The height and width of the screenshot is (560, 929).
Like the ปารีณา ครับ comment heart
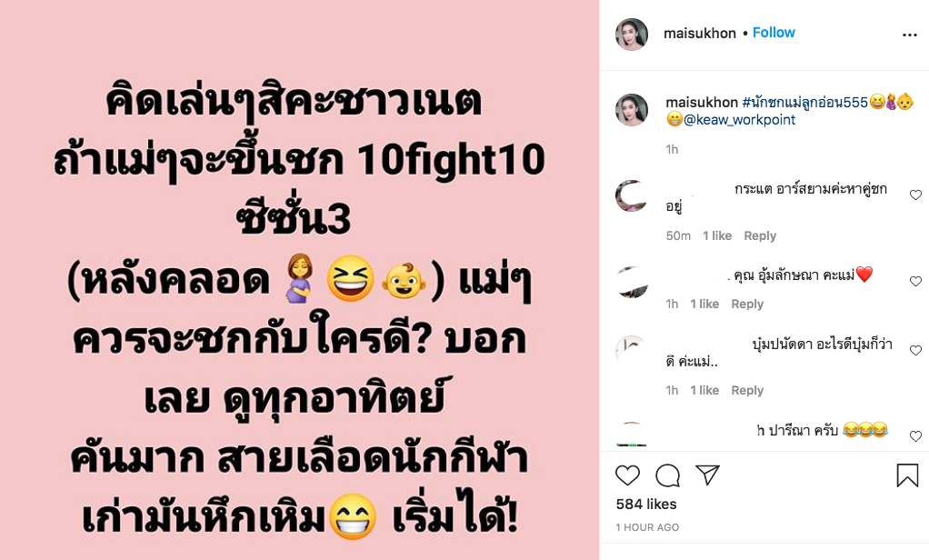[915, 436]
